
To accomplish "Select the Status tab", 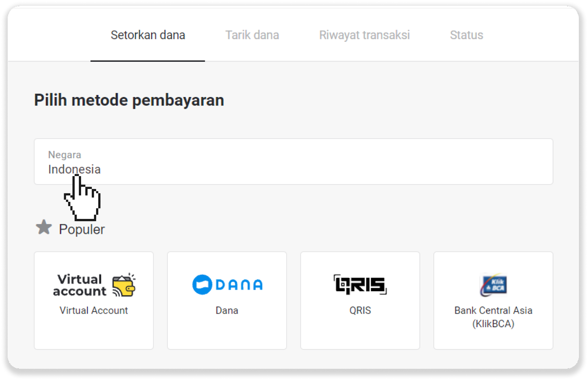I will (x=466, y=35).
